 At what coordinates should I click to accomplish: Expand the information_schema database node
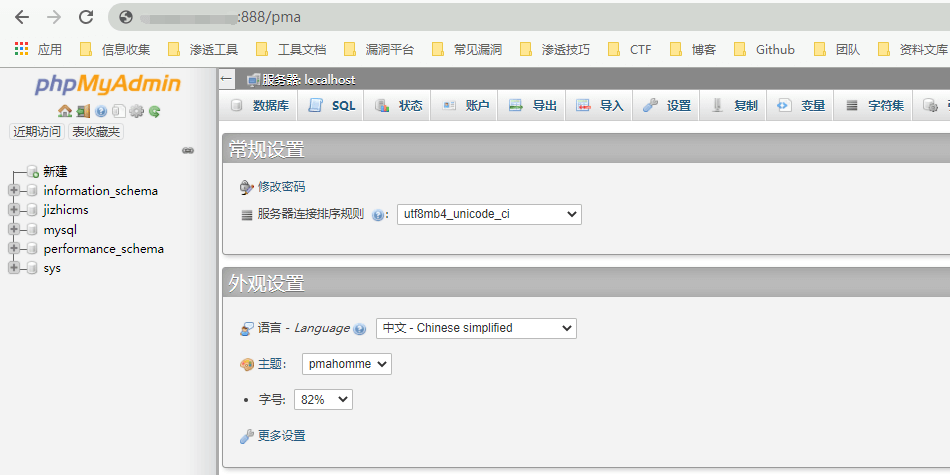coord(13,191)
